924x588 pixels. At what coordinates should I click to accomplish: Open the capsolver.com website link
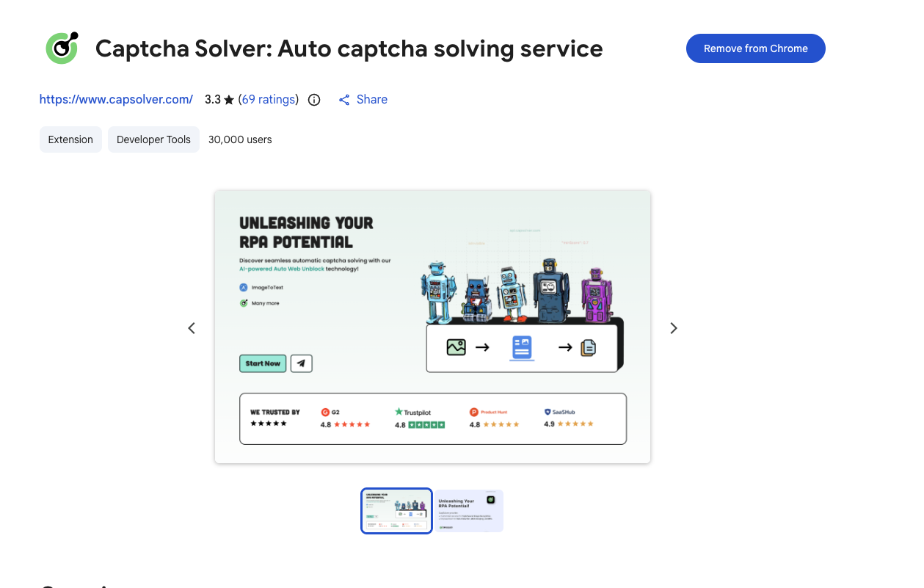coord(116,100)
